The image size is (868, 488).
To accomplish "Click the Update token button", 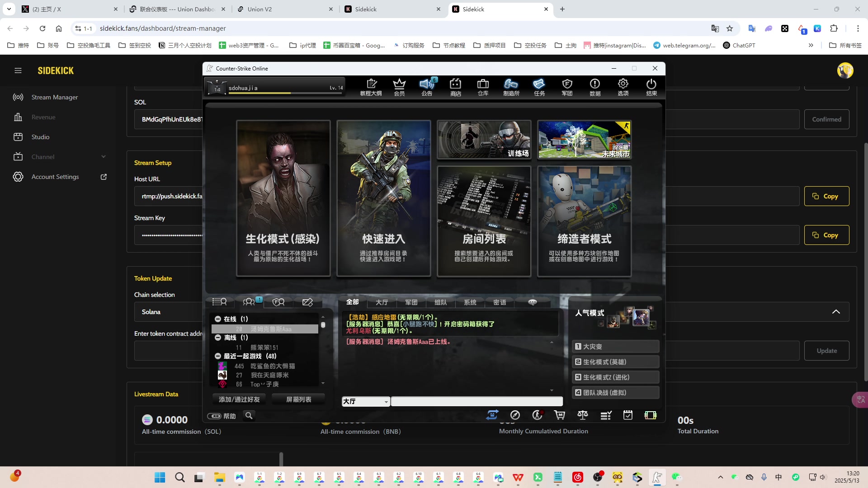I will tap(826, 351).
